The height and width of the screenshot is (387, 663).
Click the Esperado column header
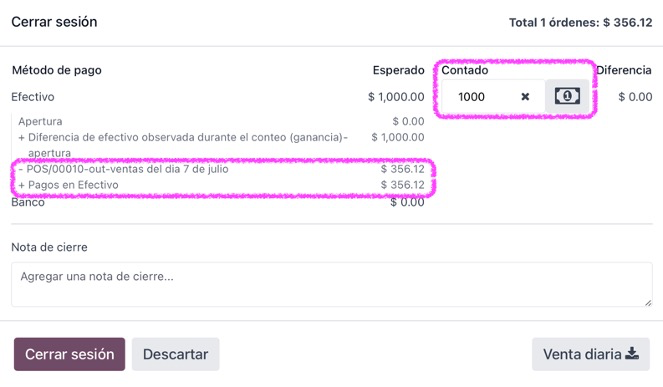point(398,70)
